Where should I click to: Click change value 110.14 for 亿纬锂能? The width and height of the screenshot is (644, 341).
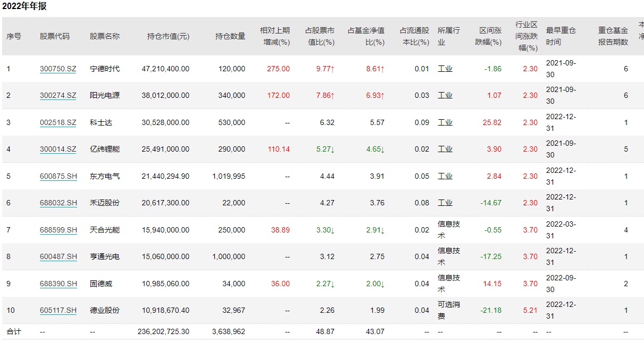(x=280, y=149)
